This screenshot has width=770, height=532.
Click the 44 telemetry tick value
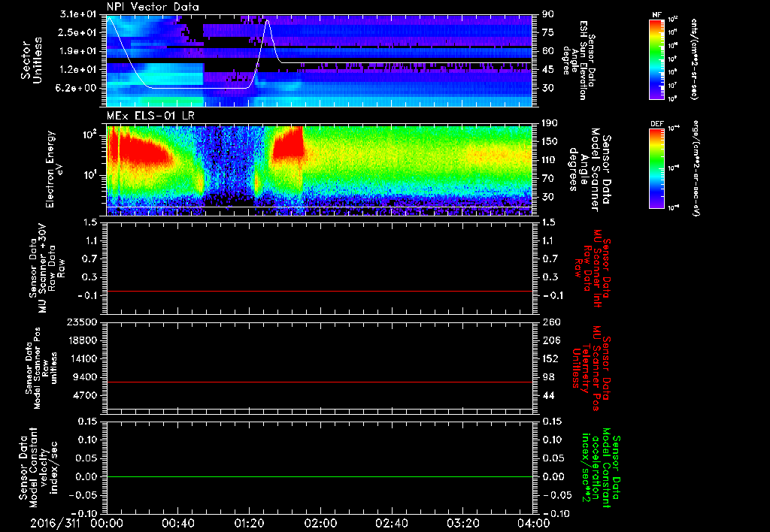[x=548, y=395]
